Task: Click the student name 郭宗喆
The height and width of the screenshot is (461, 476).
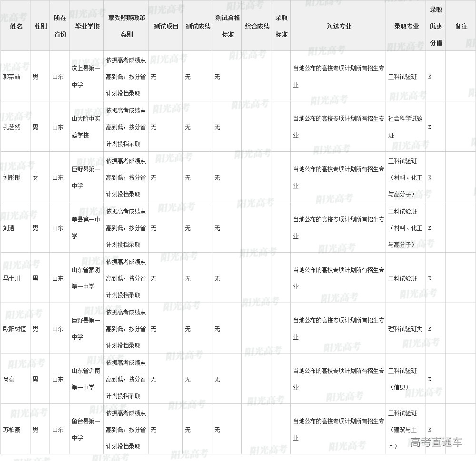Action: [12, 77]
